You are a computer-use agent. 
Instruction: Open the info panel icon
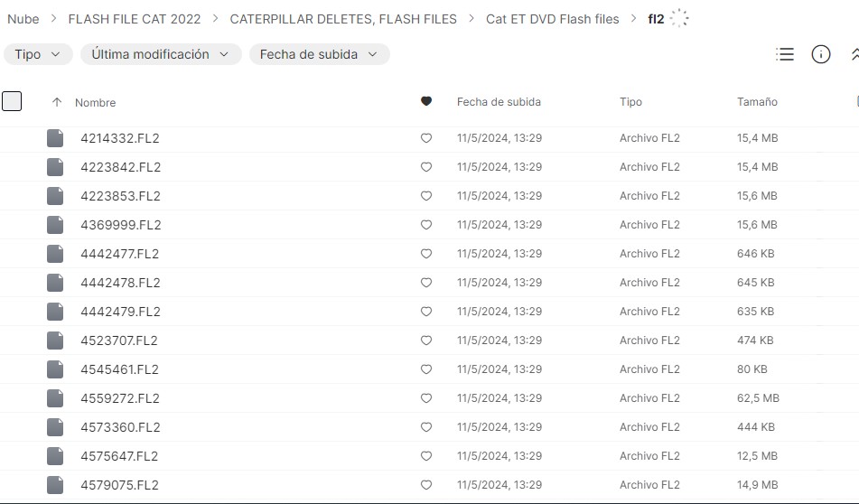point(821,55)
